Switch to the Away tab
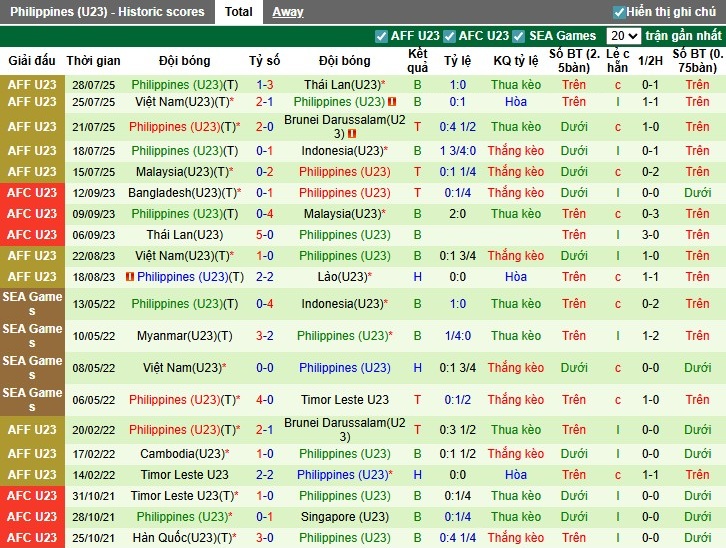 click(x=288, y=12)
